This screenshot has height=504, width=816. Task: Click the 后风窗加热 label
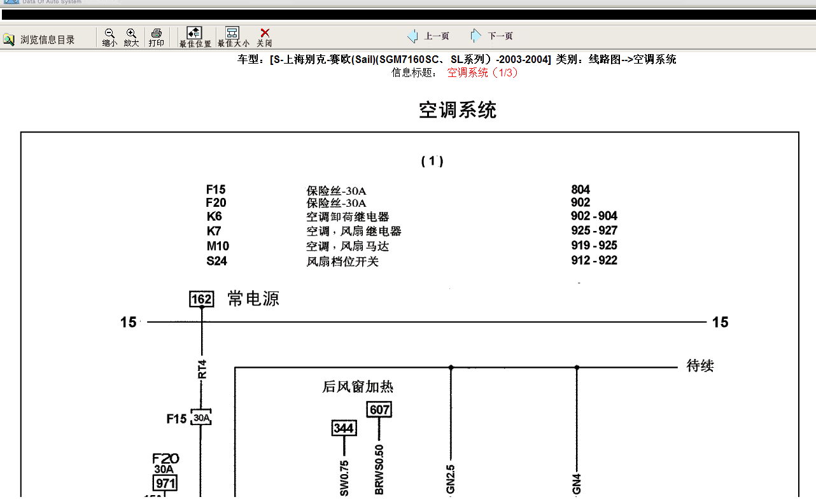[358, 387]
